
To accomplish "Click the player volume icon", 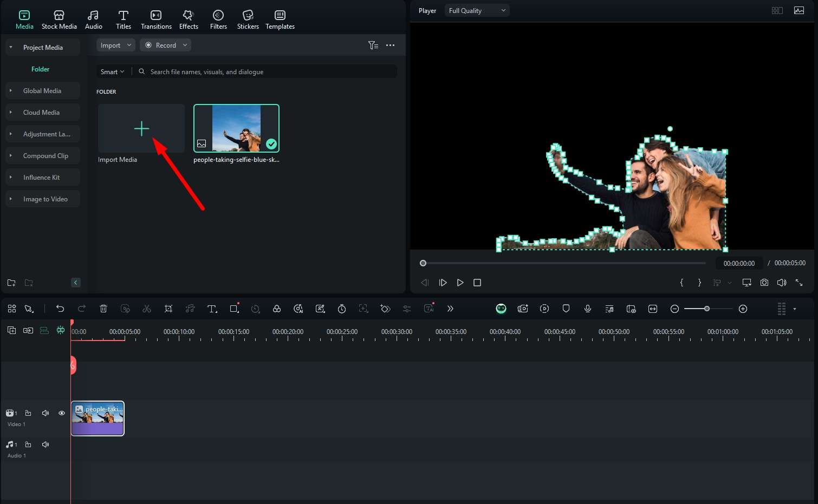I will tap(782, 283).
